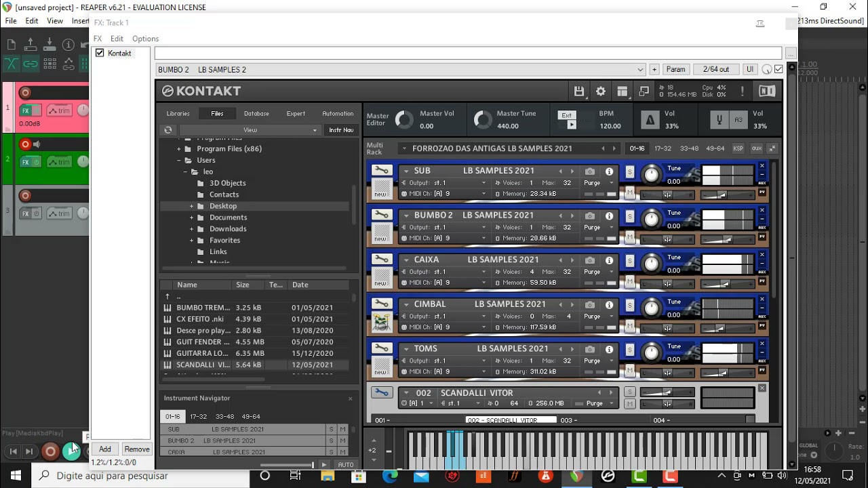Mute the BUMBO 2 instrument

click(x=630, y=237)
